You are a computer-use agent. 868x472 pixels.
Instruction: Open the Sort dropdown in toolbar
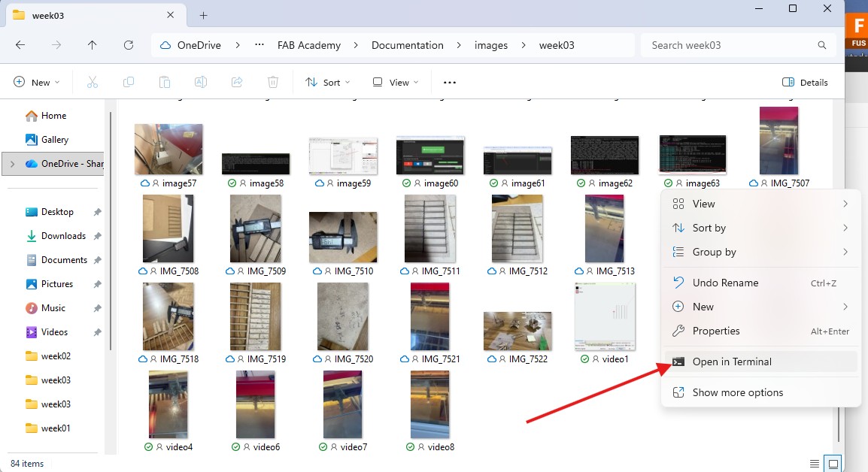point(328,83)
